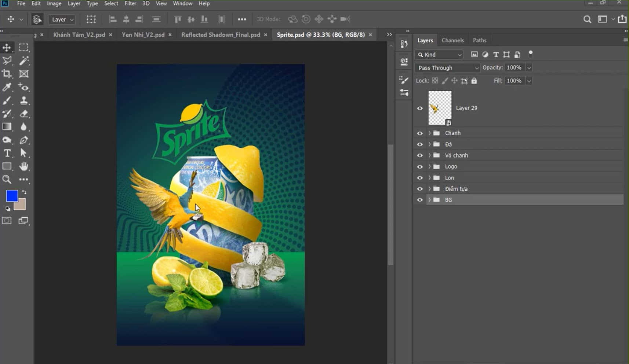Pick the Eyedropper tool
The height and width of the screenshot is (364, 629).
[x=7, y=87]
